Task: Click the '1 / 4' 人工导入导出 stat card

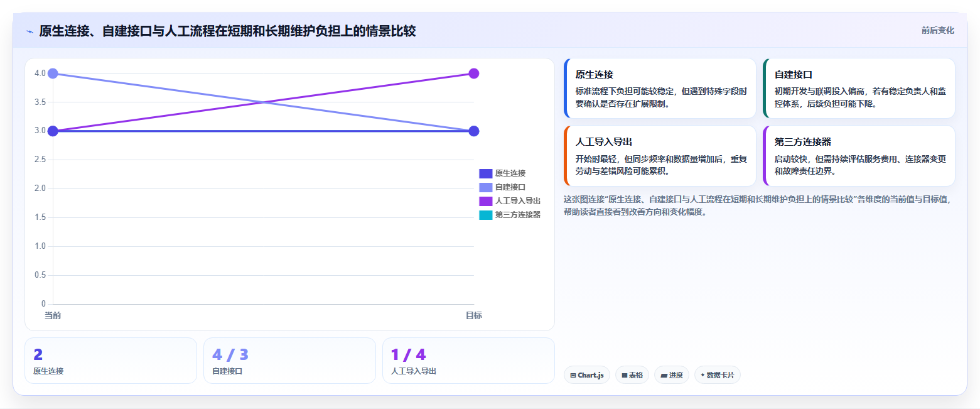Action: 468,361
